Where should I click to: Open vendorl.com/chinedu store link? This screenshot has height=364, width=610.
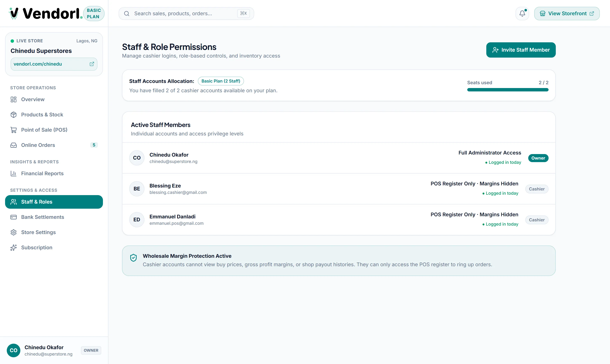tap(54, 64)
